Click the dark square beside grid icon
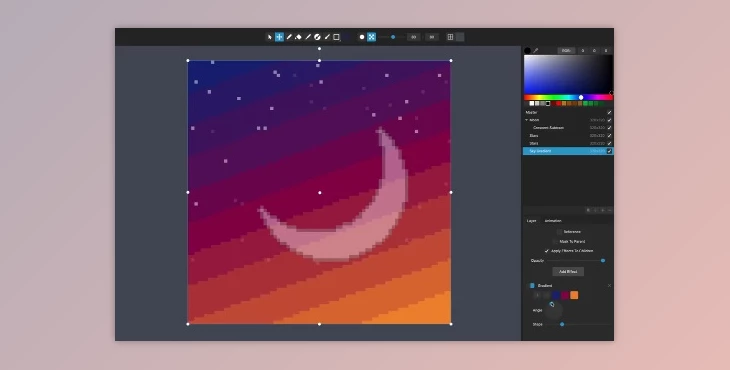Viewport: 730px width, 370px height. [x=460, y=37]
